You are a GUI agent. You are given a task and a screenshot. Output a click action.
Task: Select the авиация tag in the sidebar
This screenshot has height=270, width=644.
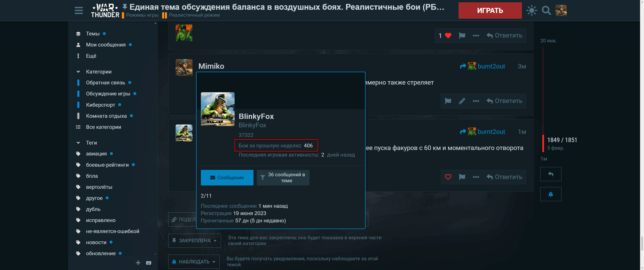tap(96, 154)
